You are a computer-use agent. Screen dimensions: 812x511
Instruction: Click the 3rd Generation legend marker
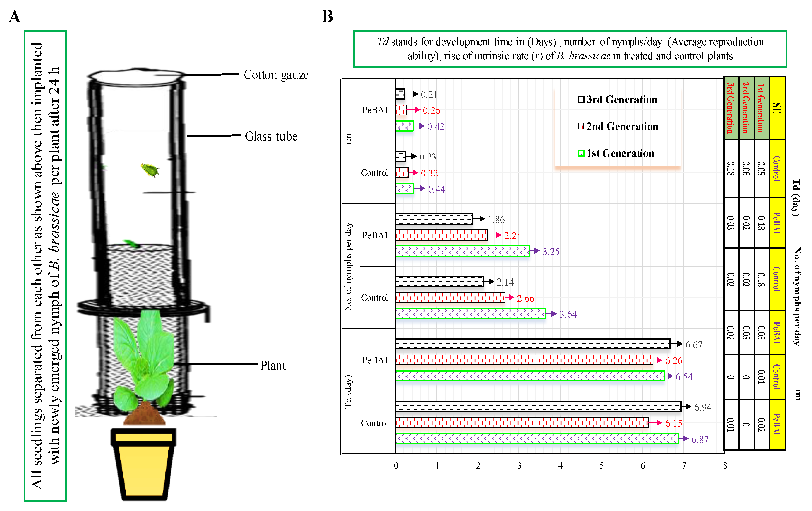pyautogui.click(x=581, y=99)
